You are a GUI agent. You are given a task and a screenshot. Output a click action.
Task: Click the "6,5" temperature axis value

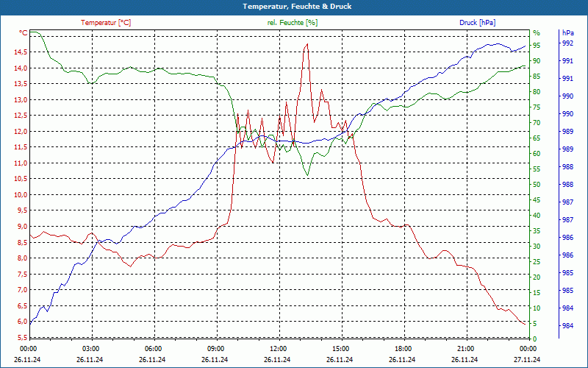pos(22,305)
